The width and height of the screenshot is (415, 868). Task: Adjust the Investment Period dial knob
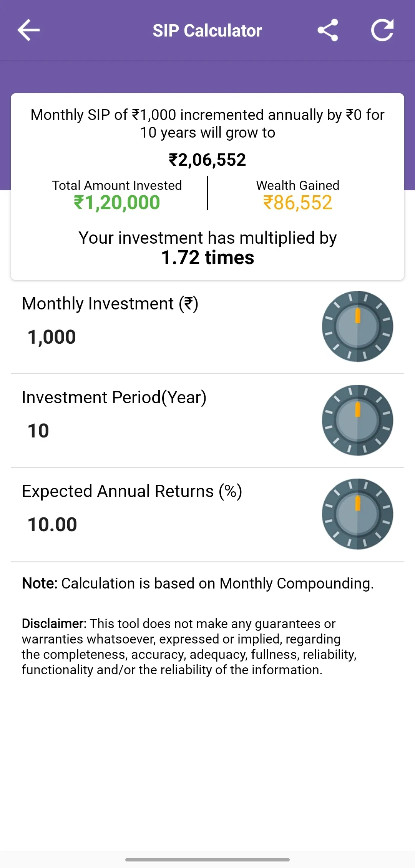[x=357, y=420]
